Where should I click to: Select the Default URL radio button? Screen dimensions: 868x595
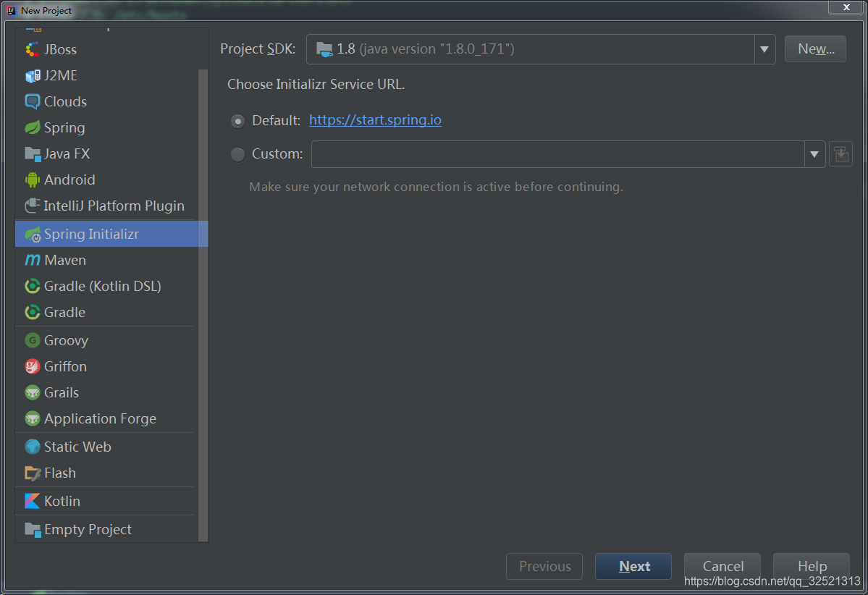[x=237, y=121]
